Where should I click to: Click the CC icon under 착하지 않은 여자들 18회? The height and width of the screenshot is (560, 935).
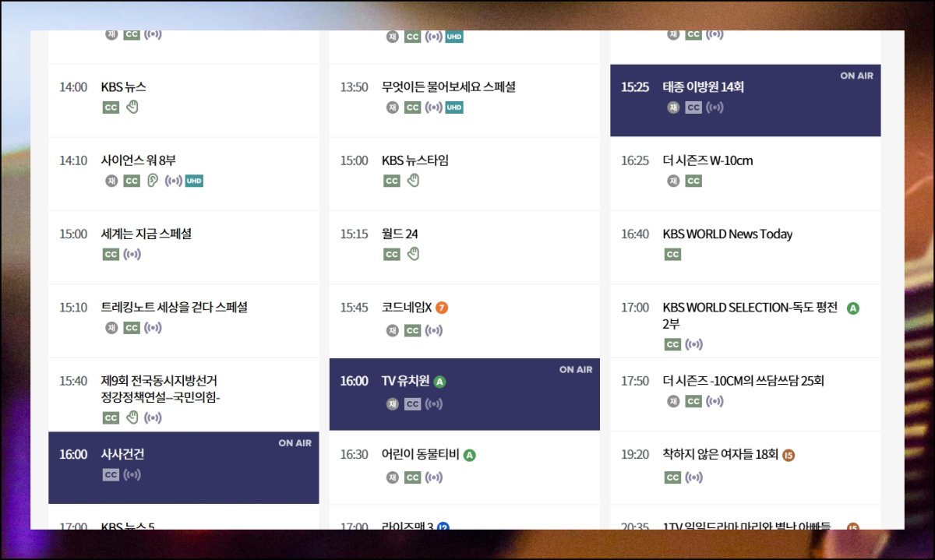pos(672,477)
